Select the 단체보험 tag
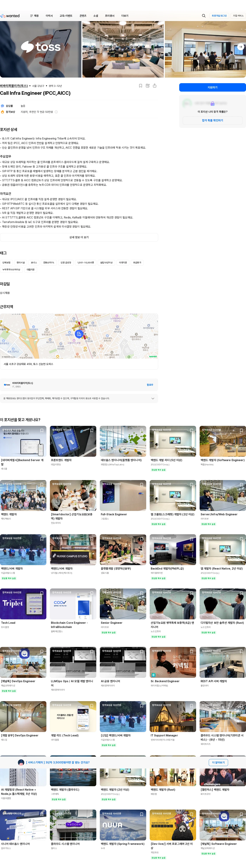 (x=6, y=262)
